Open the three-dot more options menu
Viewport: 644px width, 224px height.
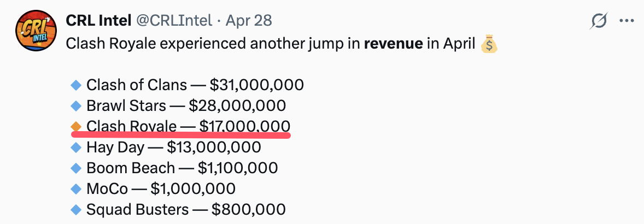pos(627,21)
